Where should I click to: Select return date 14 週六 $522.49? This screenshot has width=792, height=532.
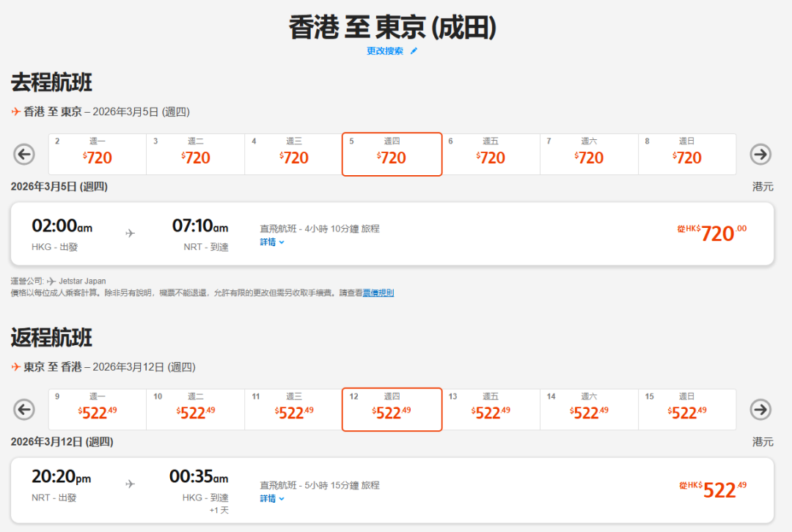tap(589, 410)
